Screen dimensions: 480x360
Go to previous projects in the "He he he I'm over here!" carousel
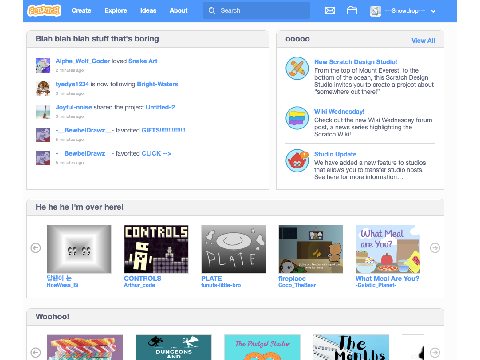tap(36, 248)
